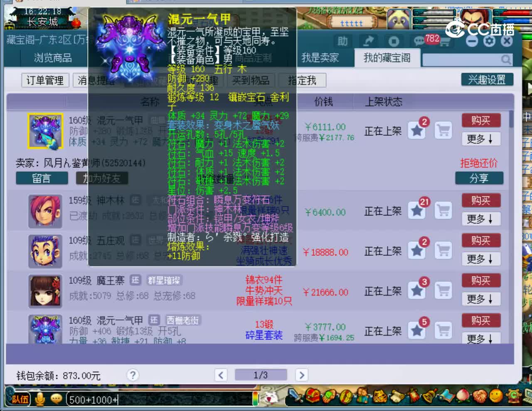Click the panda pet portrait at top
532x411 pixels.
click(399, 19)
